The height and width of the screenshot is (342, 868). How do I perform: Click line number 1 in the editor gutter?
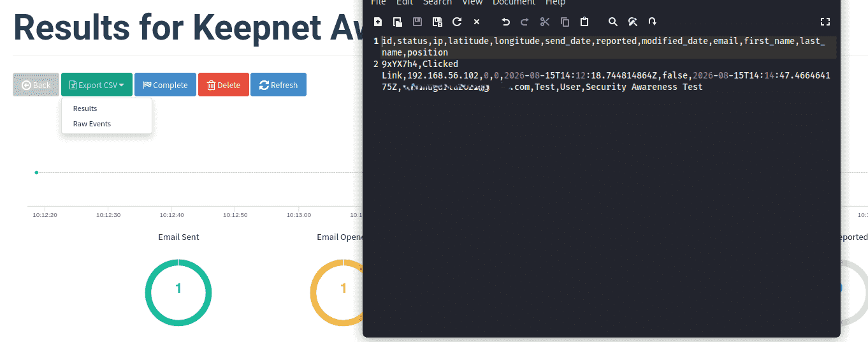pos(376,41)
